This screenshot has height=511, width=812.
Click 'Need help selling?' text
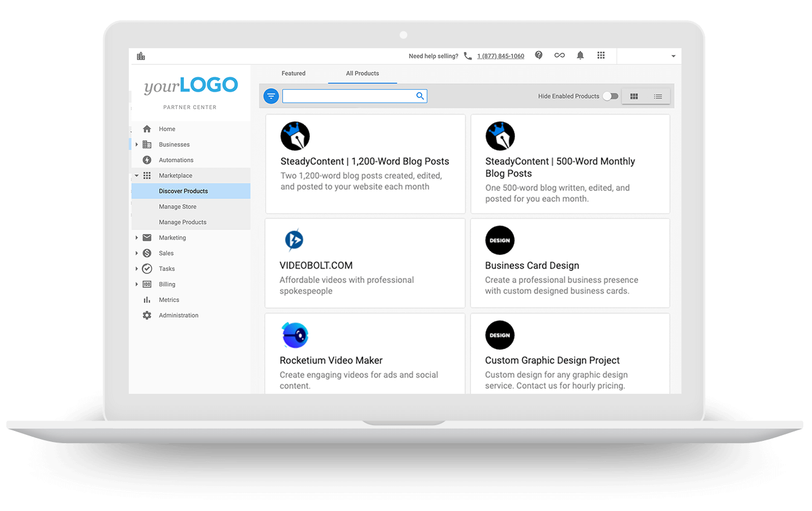(x=433, y=56)
